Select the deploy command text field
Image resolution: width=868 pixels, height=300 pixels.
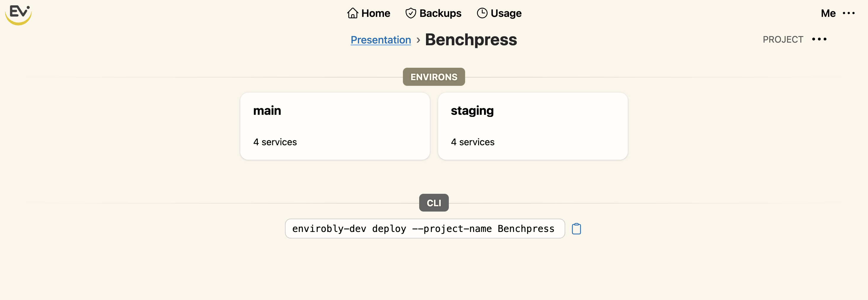pyautogui.click(x=425, y=229)
